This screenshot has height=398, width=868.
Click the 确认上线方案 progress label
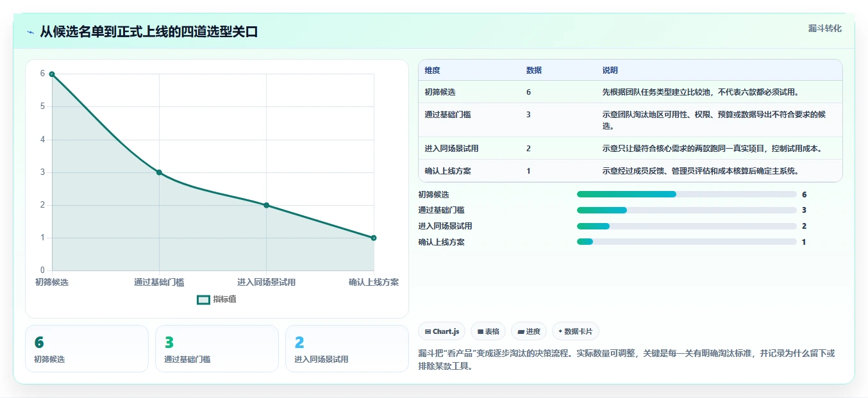[x=442, y=242]
